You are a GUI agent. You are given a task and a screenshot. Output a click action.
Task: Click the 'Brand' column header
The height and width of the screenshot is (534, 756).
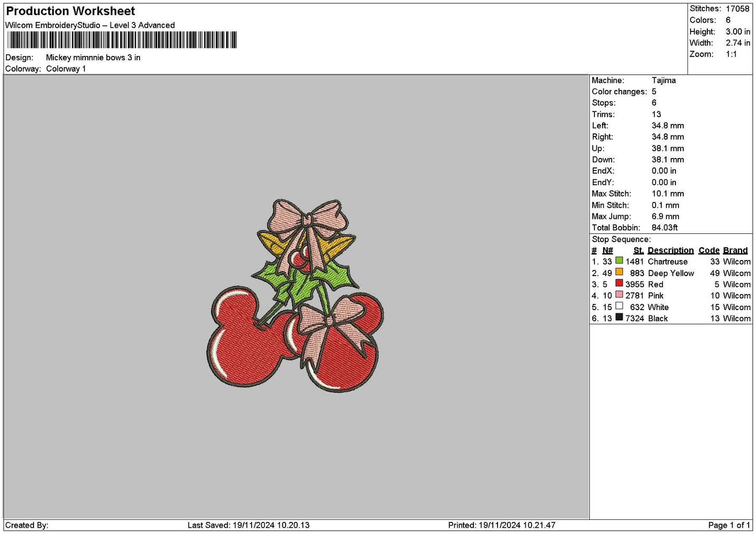pyautogui.click(x=736, y=250)
